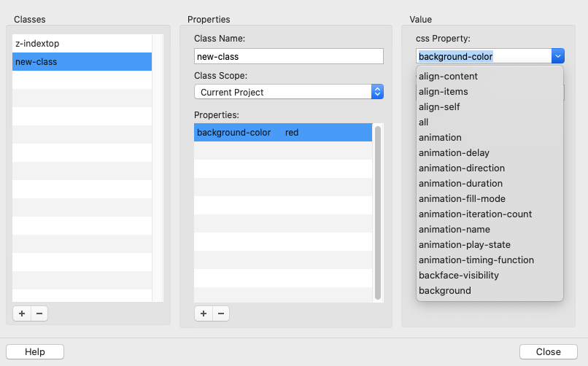Open the Class Scope dropdown
The width and height of the screenshot is (588, 366).
click(x=288, y=92)
